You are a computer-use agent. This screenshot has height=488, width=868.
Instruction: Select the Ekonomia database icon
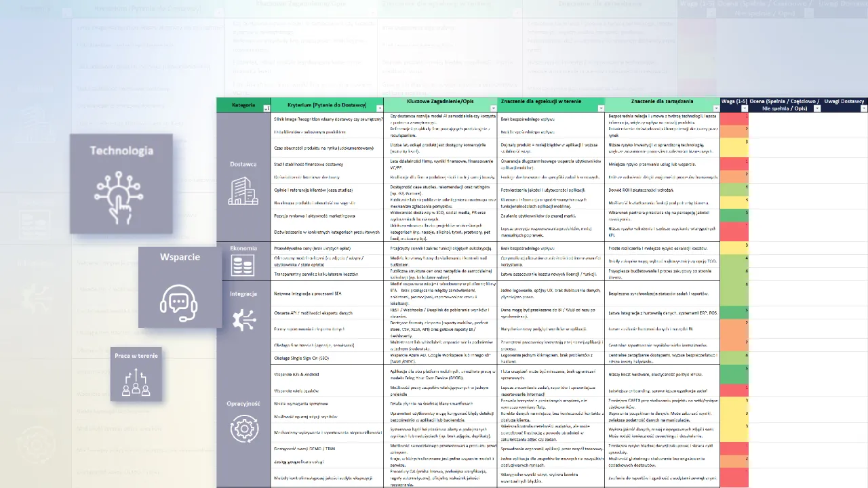click(x=243, y=264)
